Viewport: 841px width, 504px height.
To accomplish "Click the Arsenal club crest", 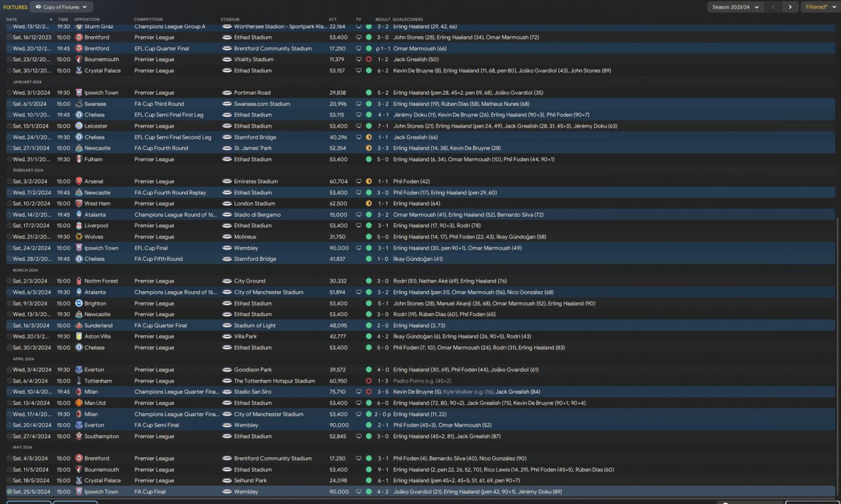I will click(79, 181).
